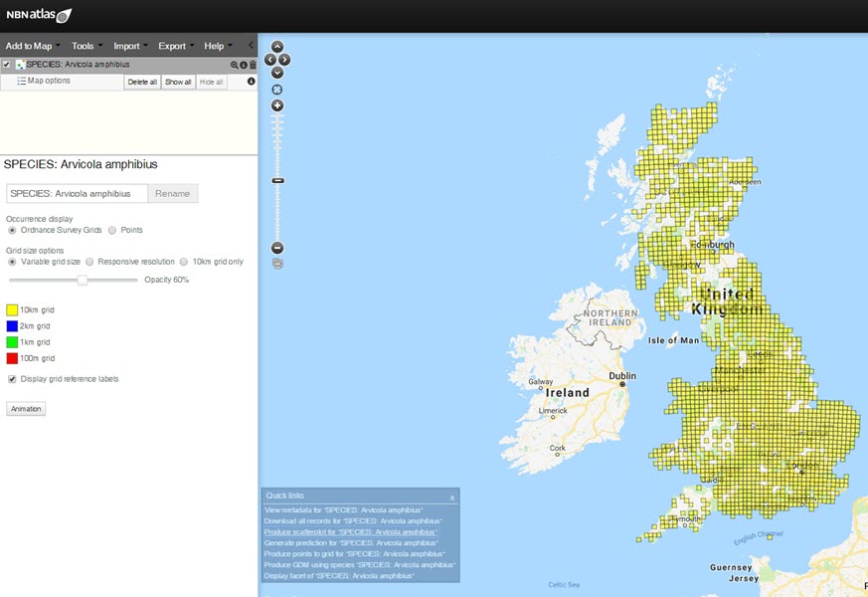
Task: Click the Animation button
Action: click(25, 408)
